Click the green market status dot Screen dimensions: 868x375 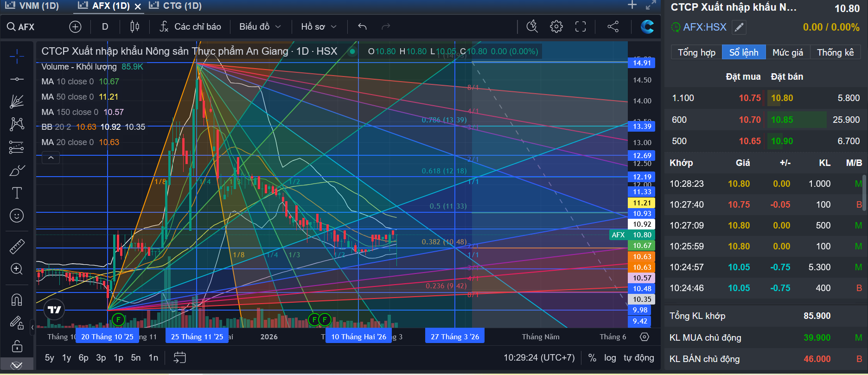352,51
